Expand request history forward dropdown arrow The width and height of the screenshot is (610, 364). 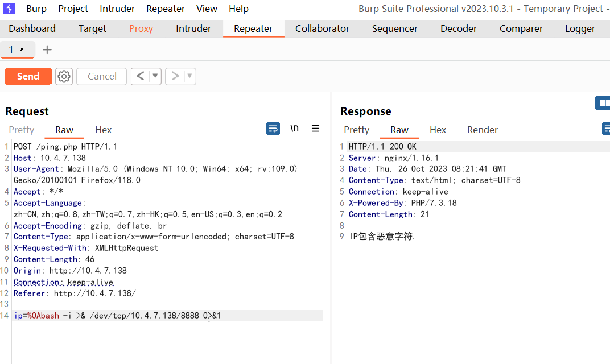(190, 76)
